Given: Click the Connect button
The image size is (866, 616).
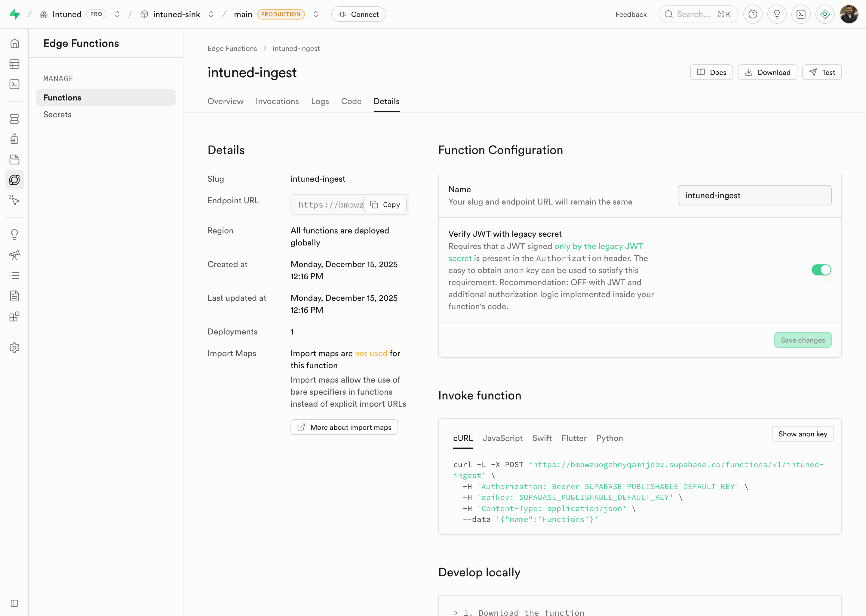Looking at the screenshot, I should 358,14.
